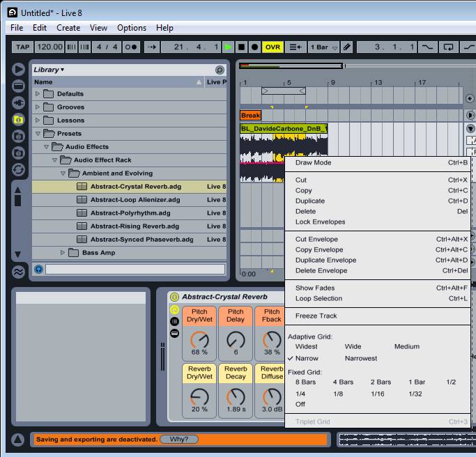Open the Options menu
The height and width of the screenshot is (457, 476).
[x=132, y=28]
